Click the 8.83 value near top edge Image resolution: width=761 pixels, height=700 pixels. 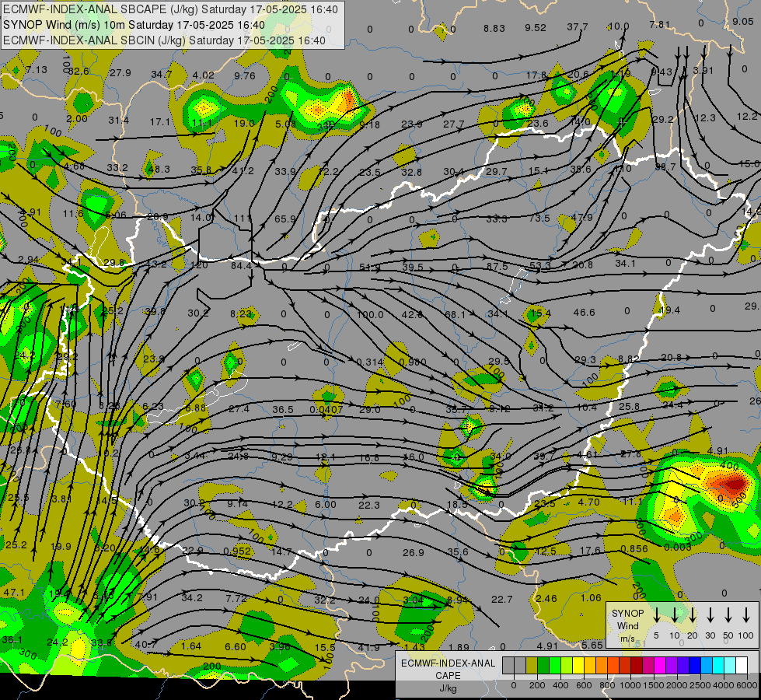click(494, 28)
